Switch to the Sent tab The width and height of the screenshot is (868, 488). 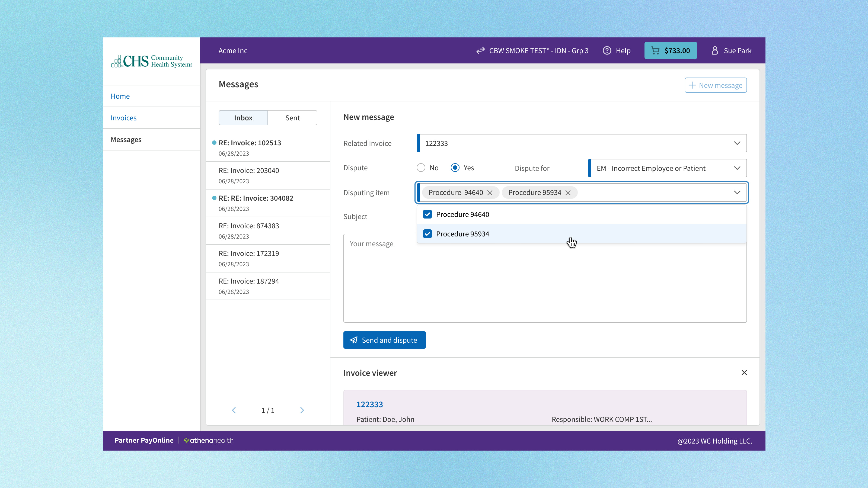pos(292,118)
